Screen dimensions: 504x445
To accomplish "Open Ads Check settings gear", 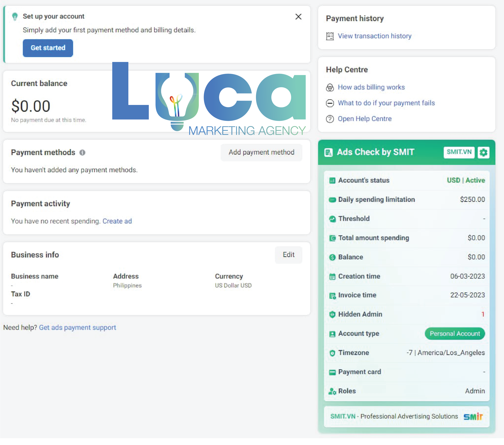I will (483, 152).
